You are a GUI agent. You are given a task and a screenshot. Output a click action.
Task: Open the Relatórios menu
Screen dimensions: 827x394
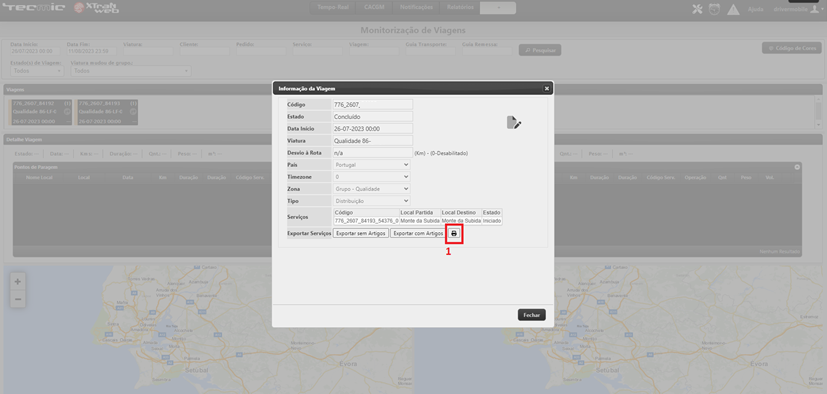pyautogui.click(x=460, y=8)
